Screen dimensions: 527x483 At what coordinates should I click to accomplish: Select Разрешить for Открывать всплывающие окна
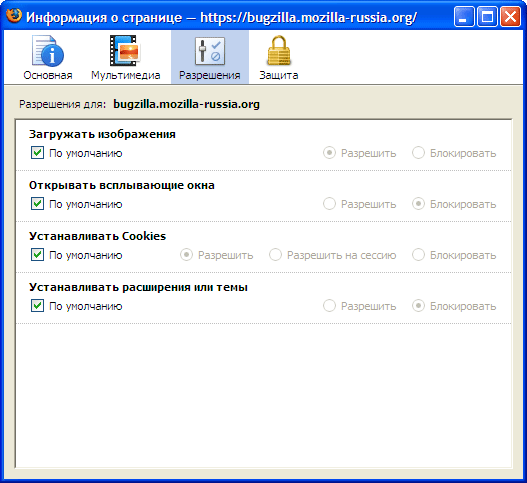click(x=329, y=204)
